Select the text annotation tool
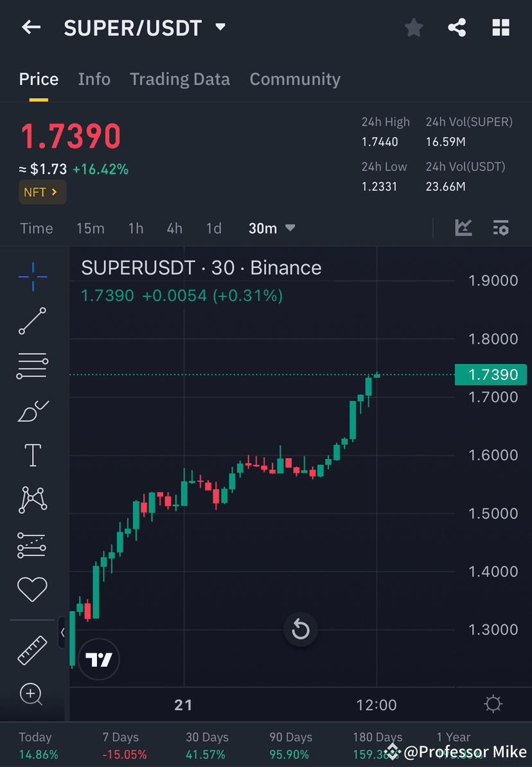 coord(32,455)
